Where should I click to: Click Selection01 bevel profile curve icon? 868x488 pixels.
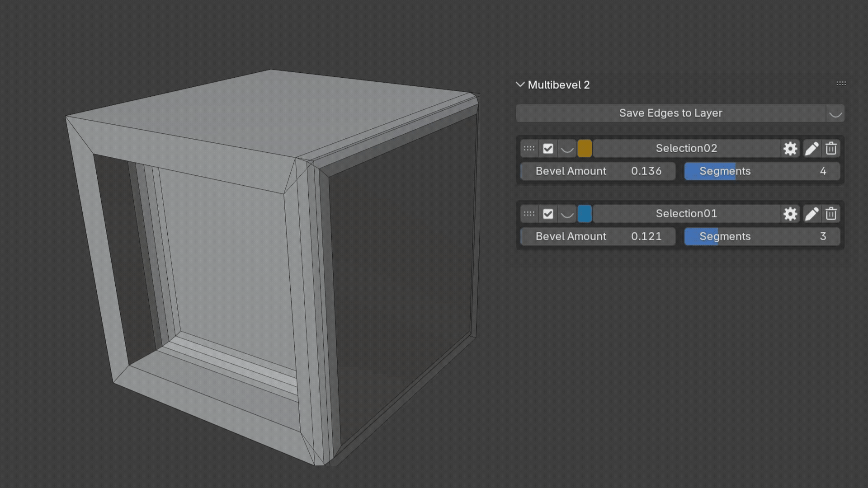click(x=567, y=214)
